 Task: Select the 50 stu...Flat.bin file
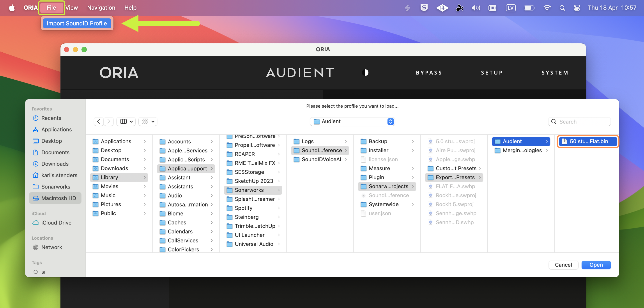pyautogui.click(x=588, y=141)
